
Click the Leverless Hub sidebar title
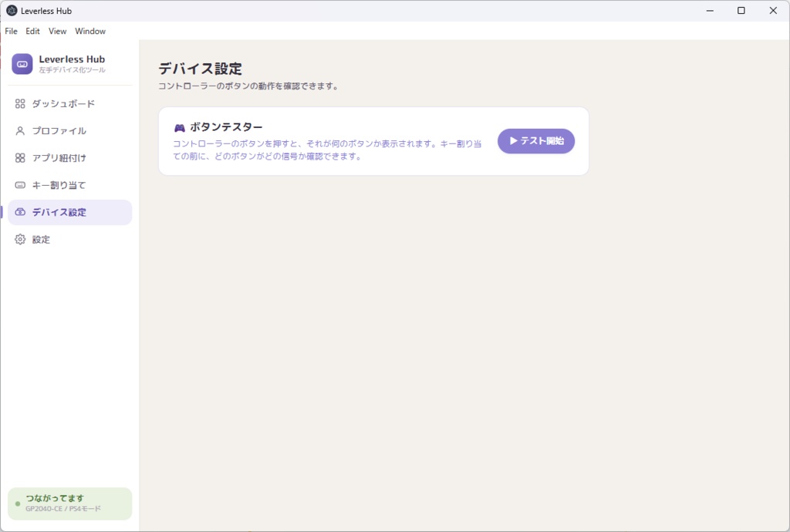[x=72, y=59]
